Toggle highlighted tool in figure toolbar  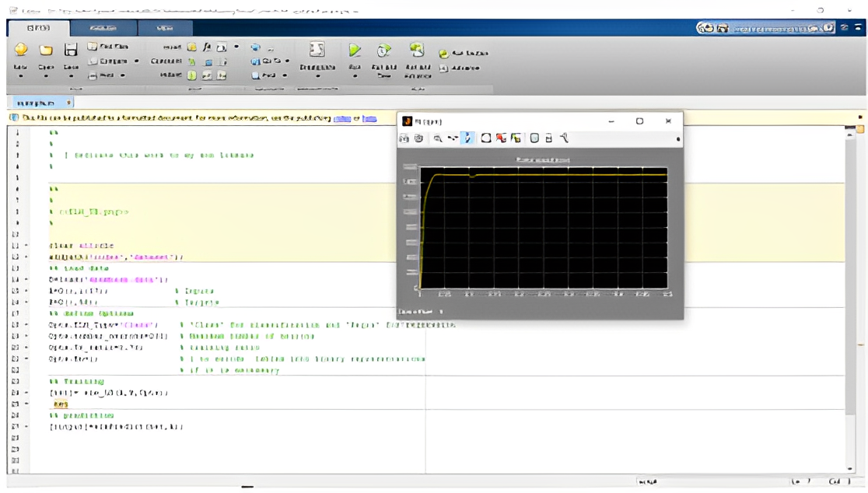tap(467, 138)
